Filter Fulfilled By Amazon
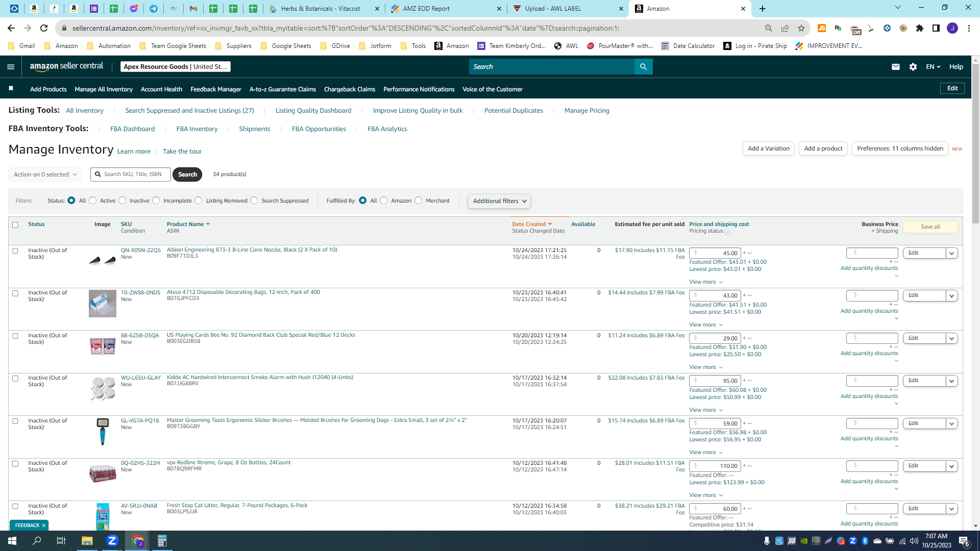Viewport: 980px width, 551px height. click(384, 201)
